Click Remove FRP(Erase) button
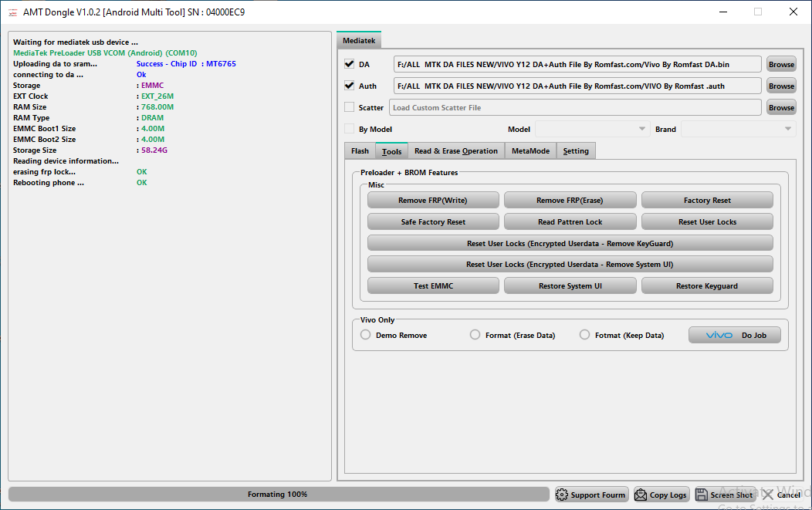The width and height of the screenshot is (812, 510). 570,201
